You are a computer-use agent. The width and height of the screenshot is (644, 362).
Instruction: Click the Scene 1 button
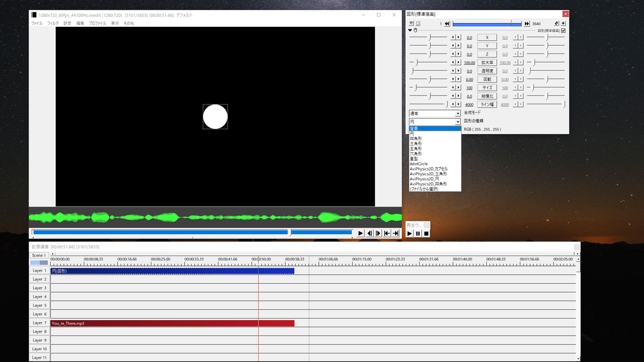(39, 255)
